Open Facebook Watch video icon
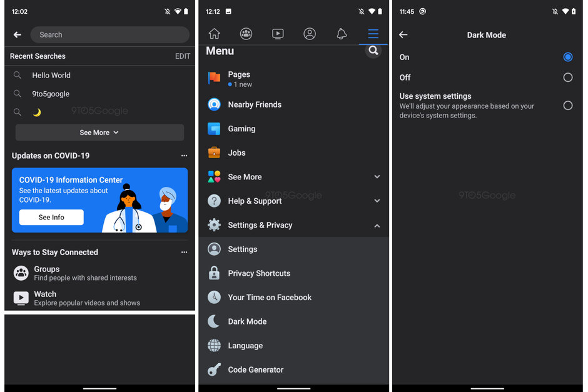 (x=278, y=34)
